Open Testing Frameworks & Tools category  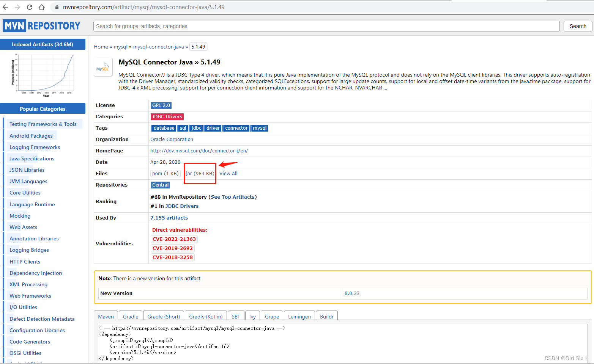click(43, 124)
